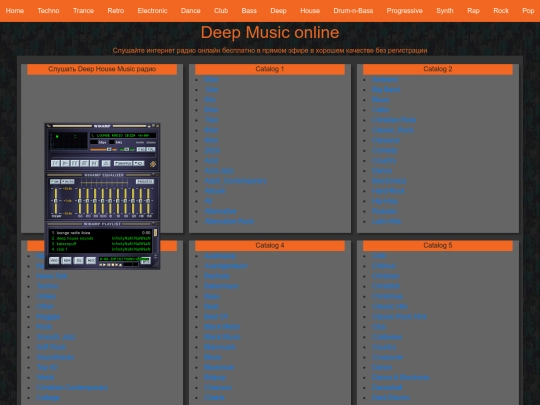Open Home in the top navigation
Screen dimensions: 540x405
pyautogui.click(x=15, y=11)
